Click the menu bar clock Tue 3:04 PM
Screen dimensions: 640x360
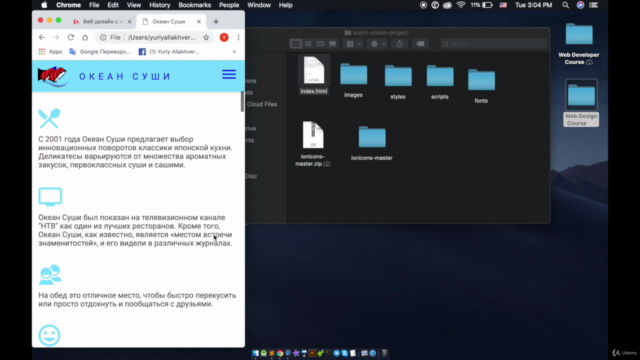click(533, 5)
